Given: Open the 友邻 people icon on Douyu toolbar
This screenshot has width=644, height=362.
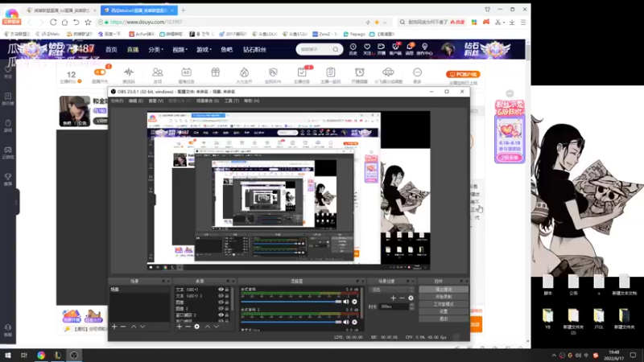Looking at the screenshot, I should pos(157,72).
